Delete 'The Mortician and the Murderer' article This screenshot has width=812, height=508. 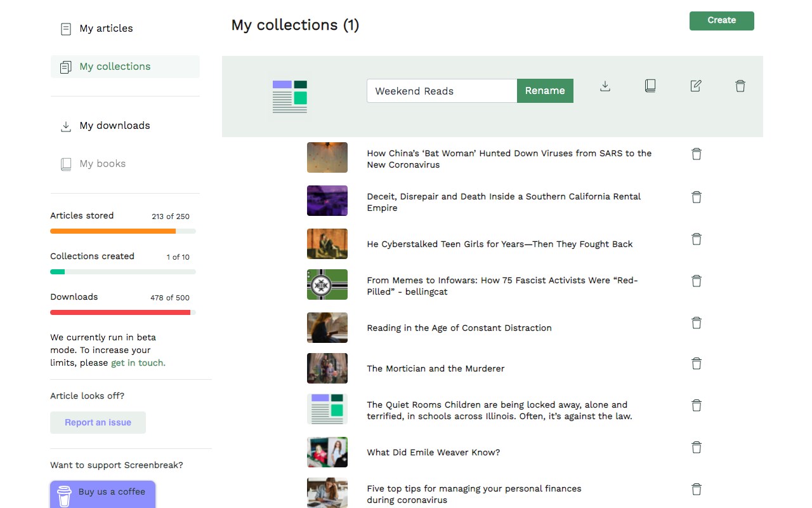tap(697, 363)
